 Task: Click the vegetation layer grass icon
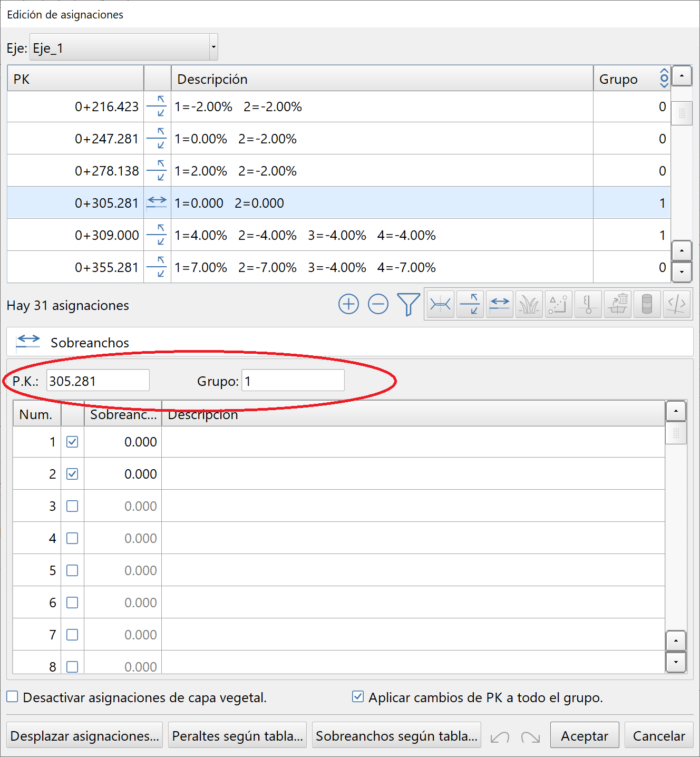tap(529, 304)
